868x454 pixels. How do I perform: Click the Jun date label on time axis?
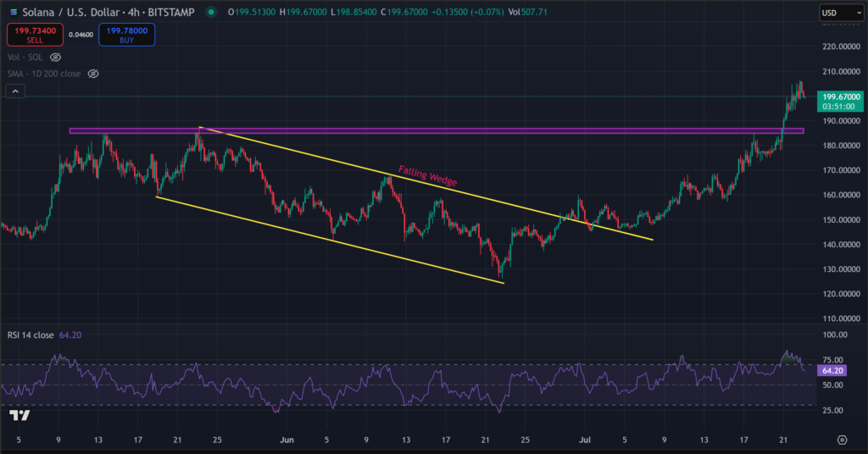click(287, 440)
